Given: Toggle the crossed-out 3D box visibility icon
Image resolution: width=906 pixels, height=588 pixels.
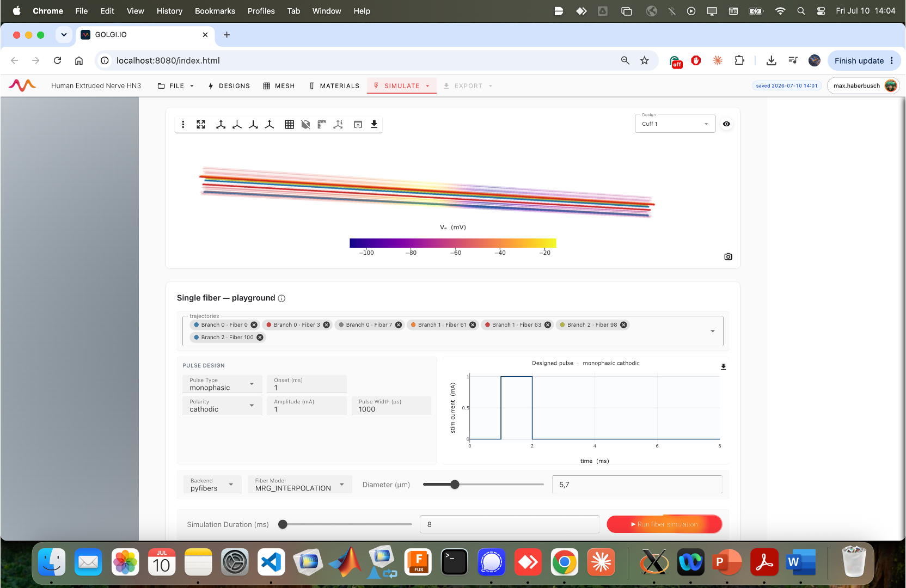Looking at the screenshot, I should point(305,124).
